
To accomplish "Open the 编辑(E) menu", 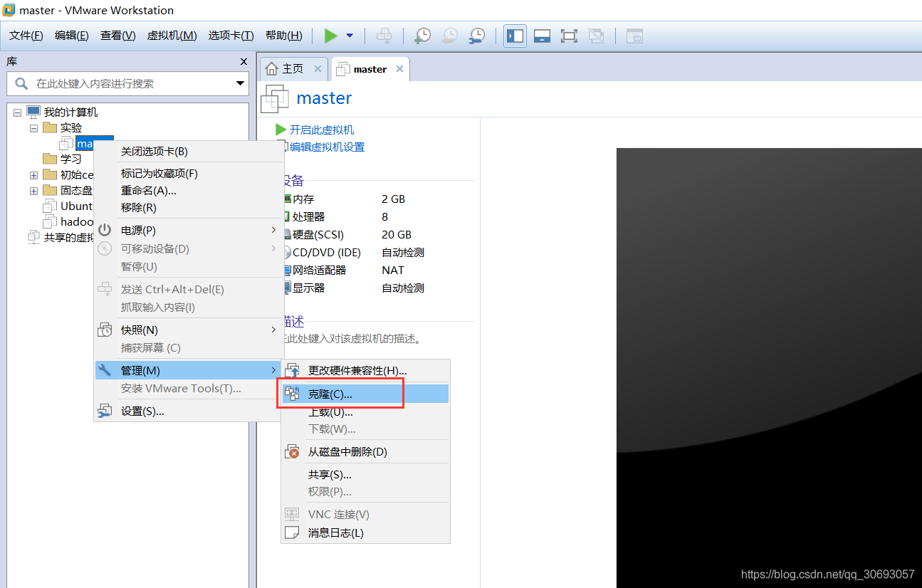I will click(x=72, y=36).
